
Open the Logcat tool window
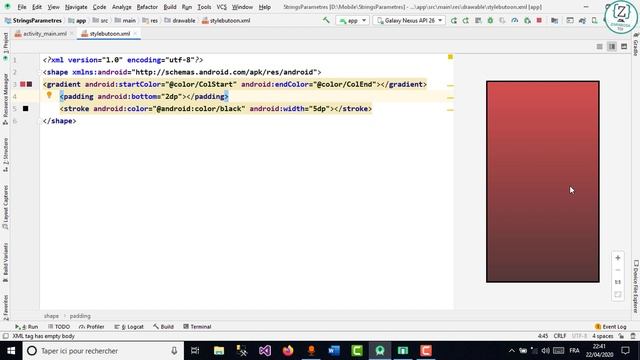(x=129, y=327)
